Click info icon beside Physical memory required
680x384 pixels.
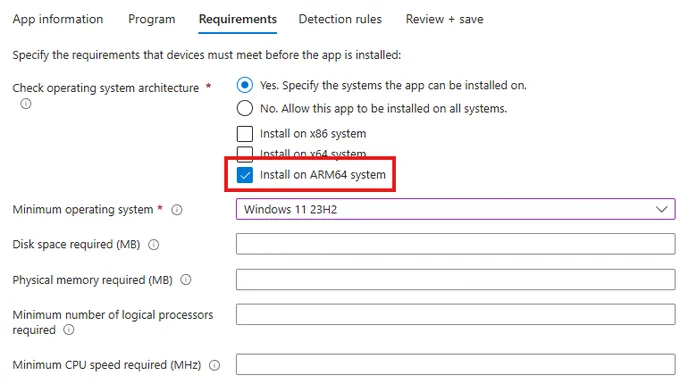186,280
